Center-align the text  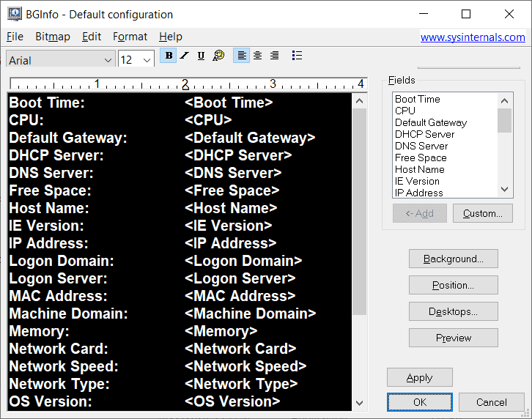(x=258, y=55)
